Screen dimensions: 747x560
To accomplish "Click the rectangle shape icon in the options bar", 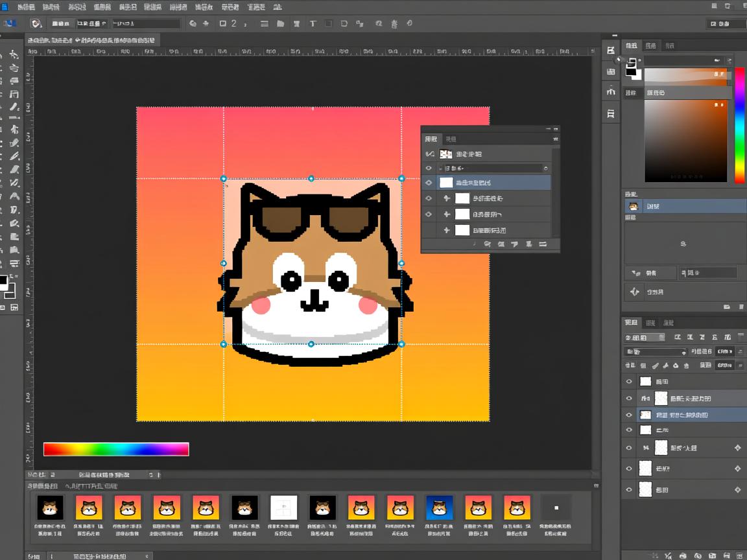I will coord(223,24).
